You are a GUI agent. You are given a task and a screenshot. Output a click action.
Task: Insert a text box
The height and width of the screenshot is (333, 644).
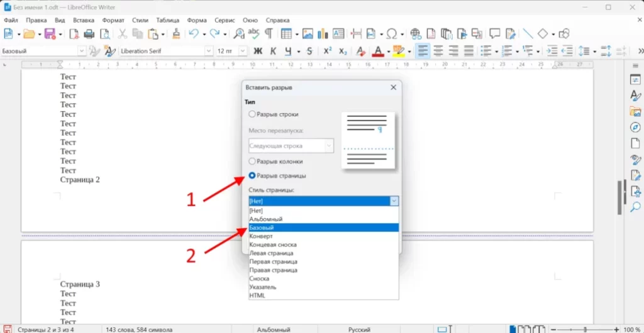(x=338, y=34)
